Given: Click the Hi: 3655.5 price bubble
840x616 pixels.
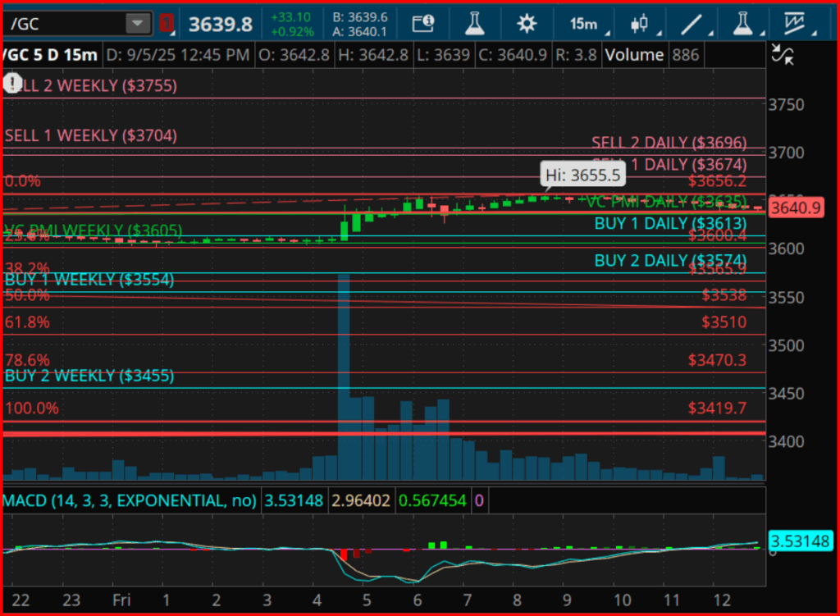Looking at the screenshot, I should (x=582, y=174).
